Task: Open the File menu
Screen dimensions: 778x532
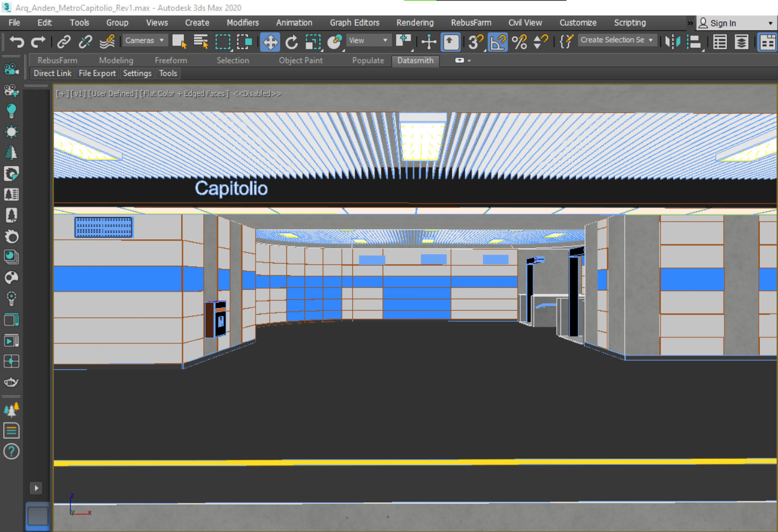Action: pyautogui.click(x=14, y=23)
